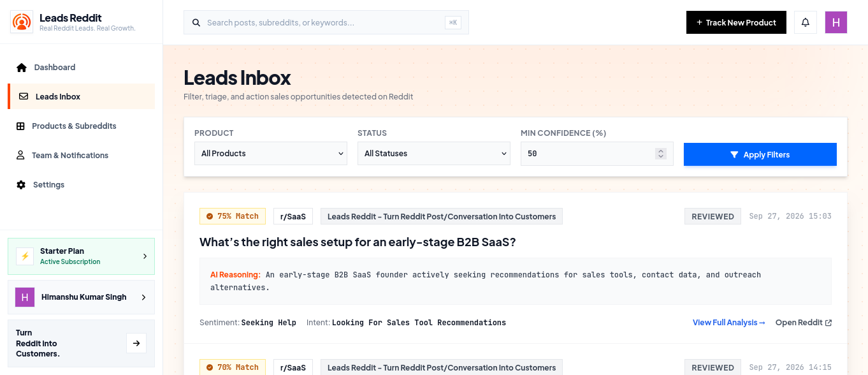Click the ⌘K shortcut badge
This screenshot has height=375, width=868.
tap(453, 22)
